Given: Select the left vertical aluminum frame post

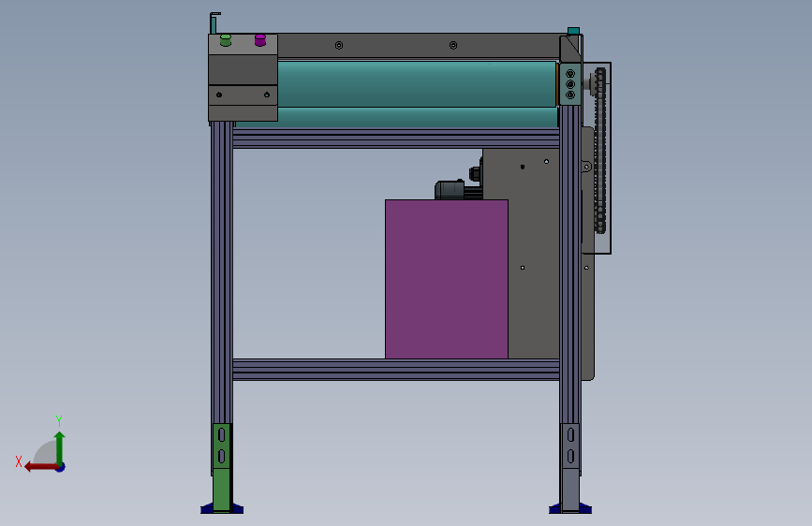Looking at the screenshot, I should pyautogui.click(x=222, y=271).
